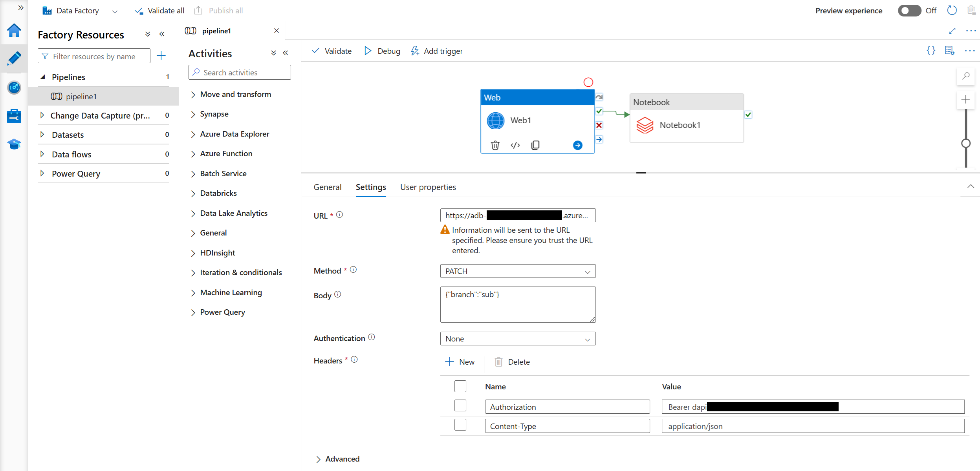980x471 pixels.
Task: Click the canvas zoom slider handle
Action: 965,143
